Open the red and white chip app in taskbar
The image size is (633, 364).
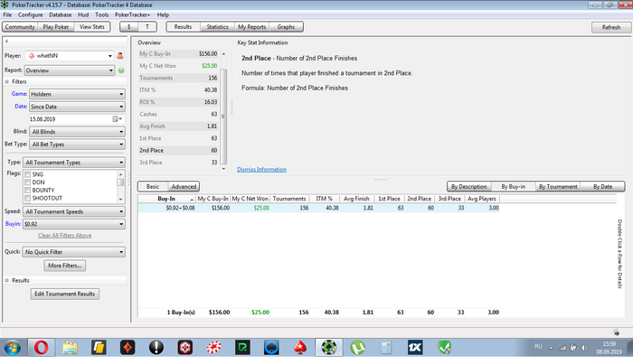[x=214, y=348]
